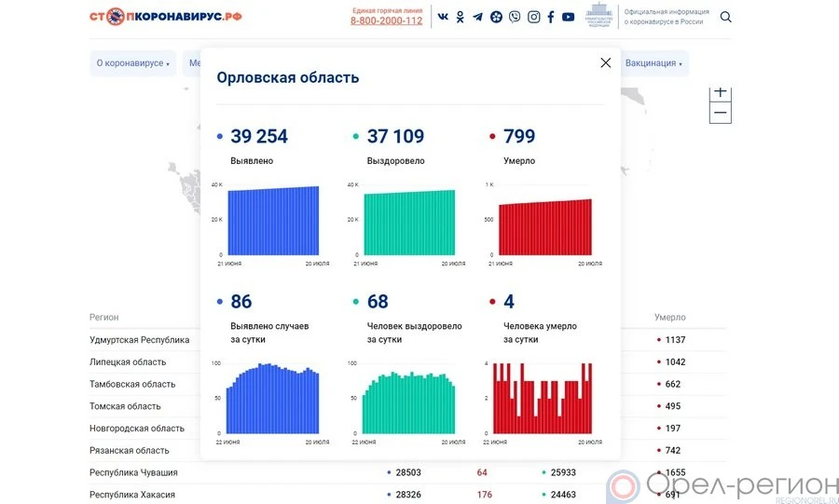The image size is (839, 504).
Task: Click the Facebook icon
Action: (551, 17)
